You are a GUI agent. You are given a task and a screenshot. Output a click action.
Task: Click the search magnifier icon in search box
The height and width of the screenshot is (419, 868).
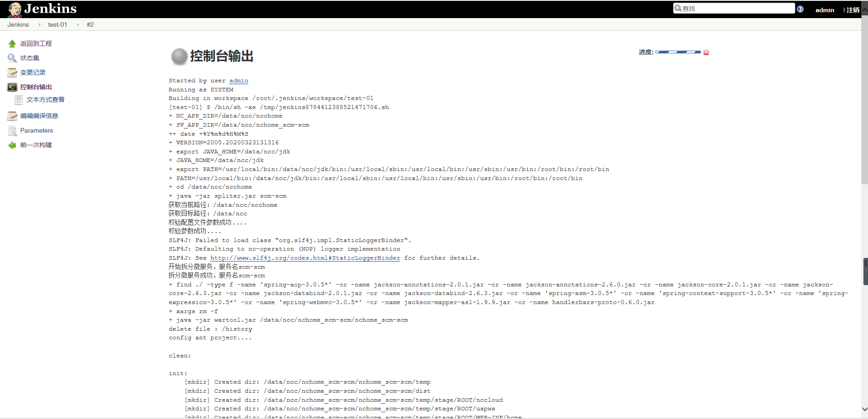(678, 8)
